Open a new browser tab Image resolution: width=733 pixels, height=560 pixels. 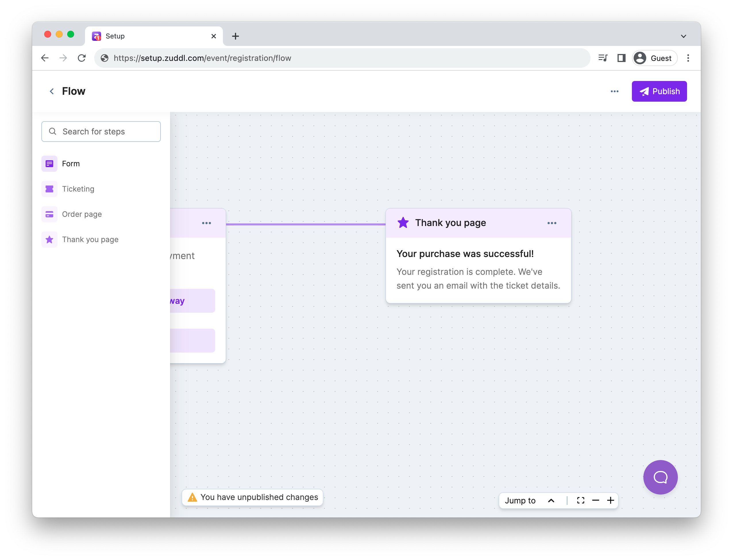(x=235, y=36)
